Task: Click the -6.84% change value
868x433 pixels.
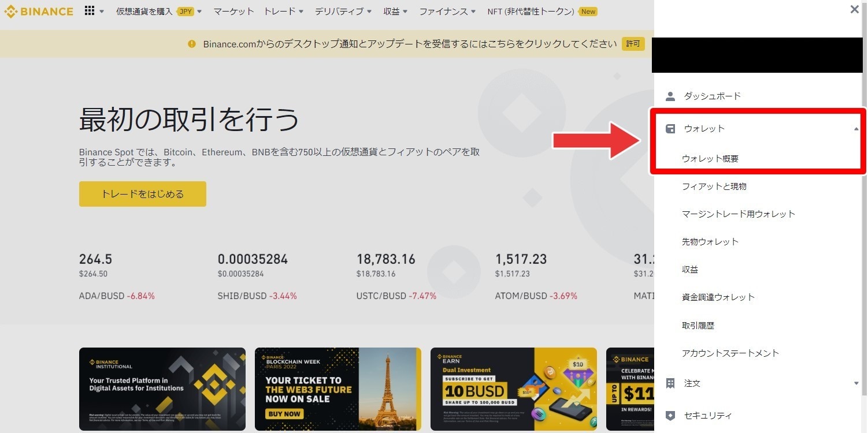Action: tap(141, 296)
